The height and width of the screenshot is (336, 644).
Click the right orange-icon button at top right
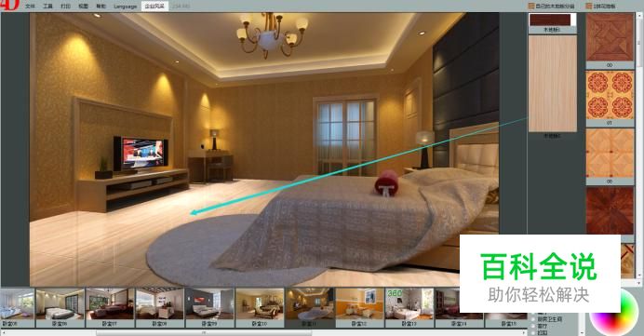coord(600,7)
